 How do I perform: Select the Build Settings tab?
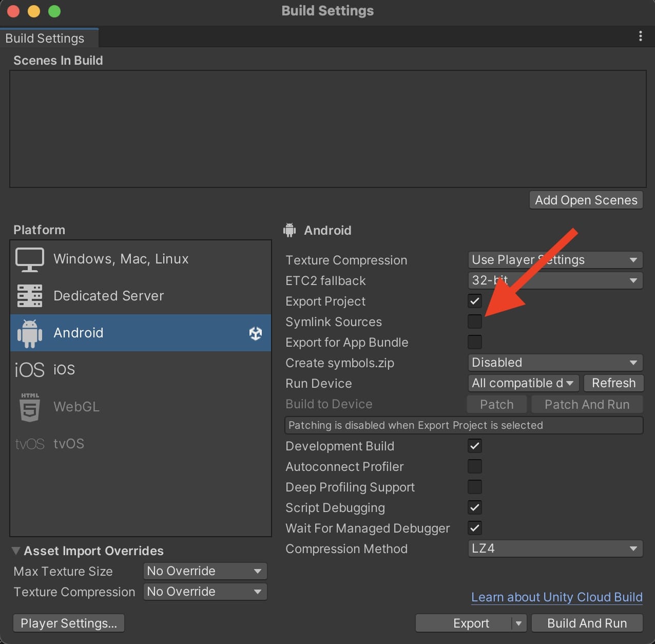pyautogui.click(x=45, y=39)
